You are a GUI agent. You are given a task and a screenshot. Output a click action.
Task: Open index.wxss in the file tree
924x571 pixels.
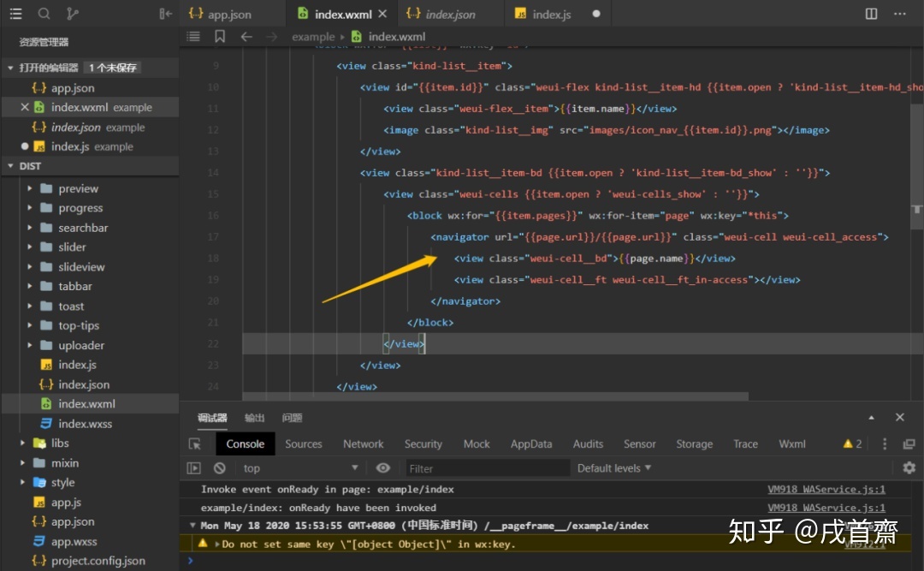click(86, 424)
